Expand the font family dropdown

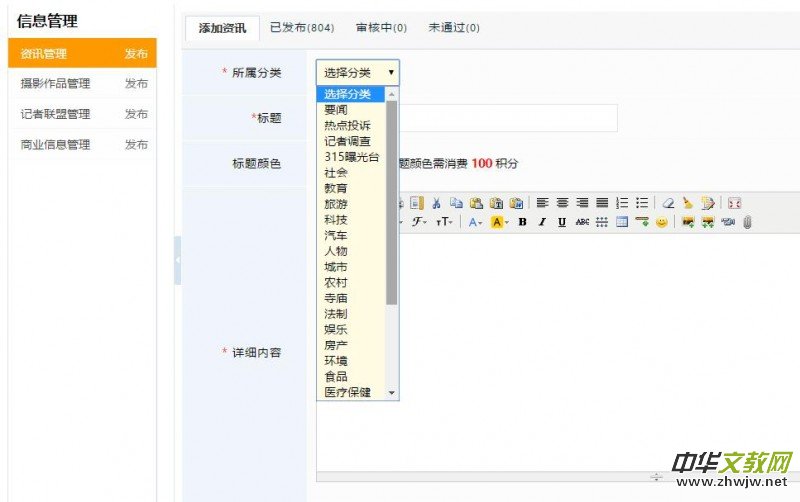[420, 222]
